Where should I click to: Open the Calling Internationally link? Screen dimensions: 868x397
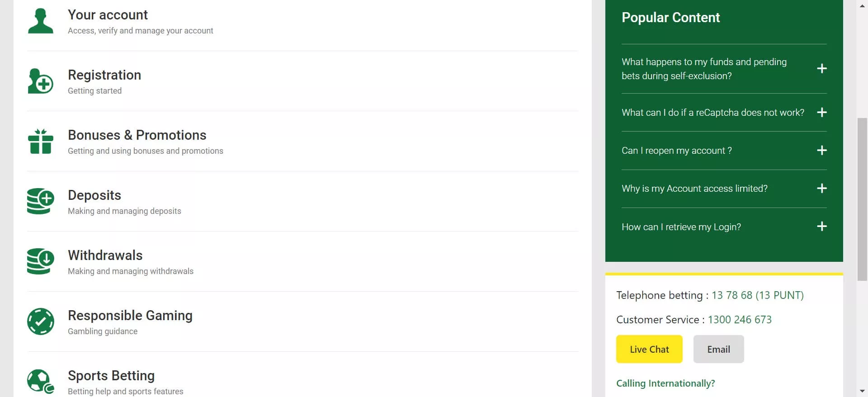click(665, 383)
